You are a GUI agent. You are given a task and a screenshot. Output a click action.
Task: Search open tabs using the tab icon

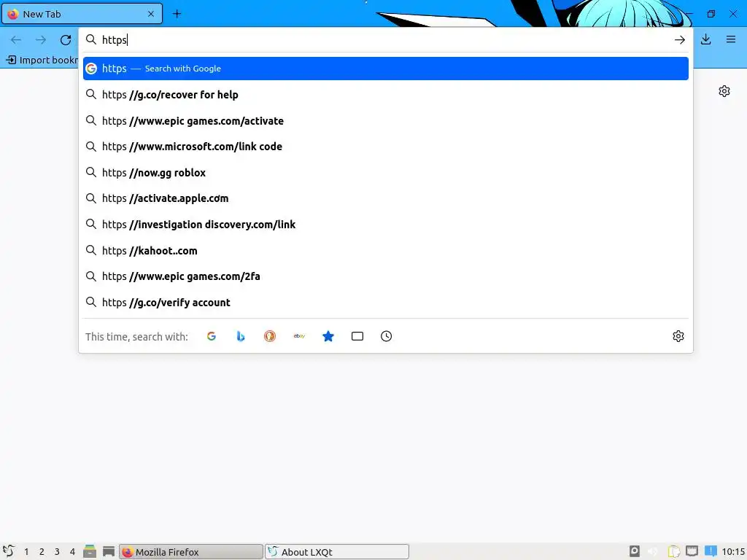pos(357,336)
